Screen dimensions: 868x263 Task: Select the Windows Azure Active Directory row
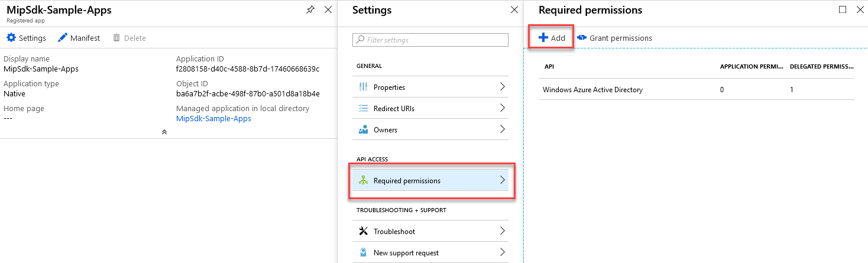click(697, 90)
